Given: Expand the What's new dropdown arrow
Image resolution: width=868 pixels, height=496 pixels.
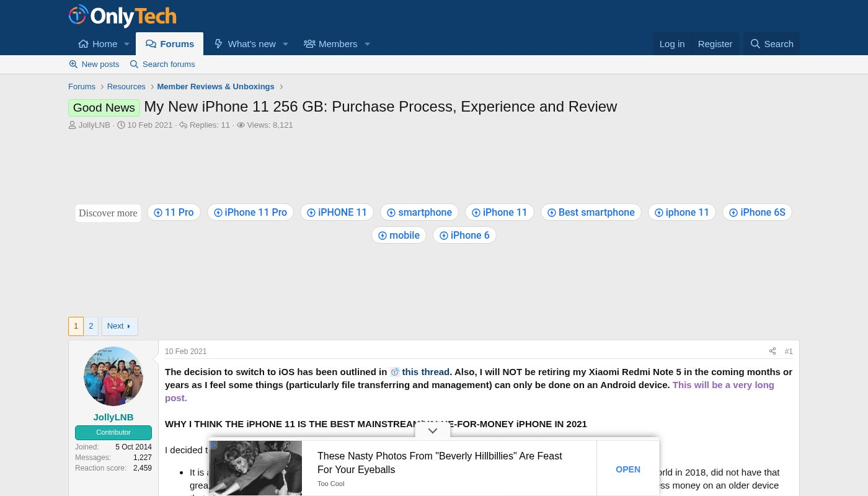Looking at the screenshot, I should tap(285, 44).
